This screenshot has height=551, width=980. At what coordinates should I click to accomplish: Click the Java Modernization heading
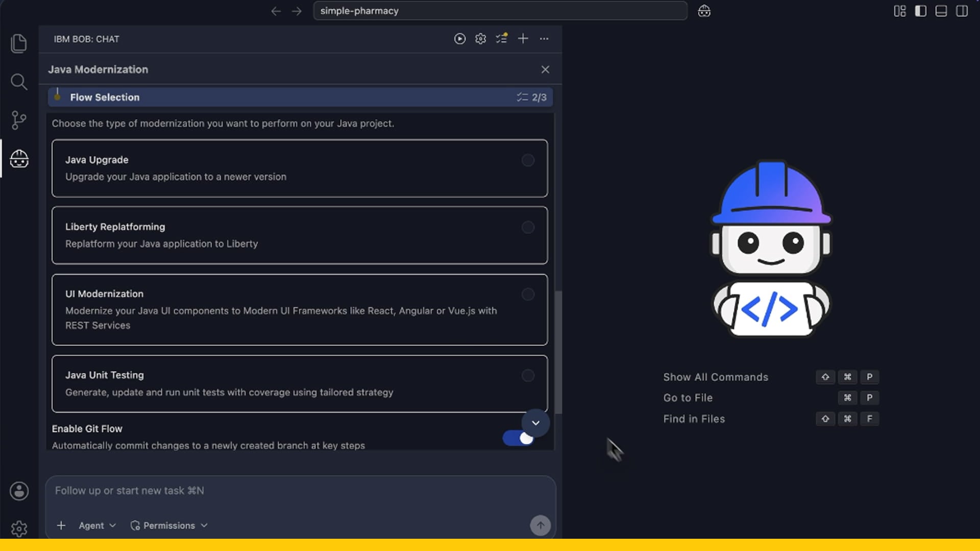point(98,69)
